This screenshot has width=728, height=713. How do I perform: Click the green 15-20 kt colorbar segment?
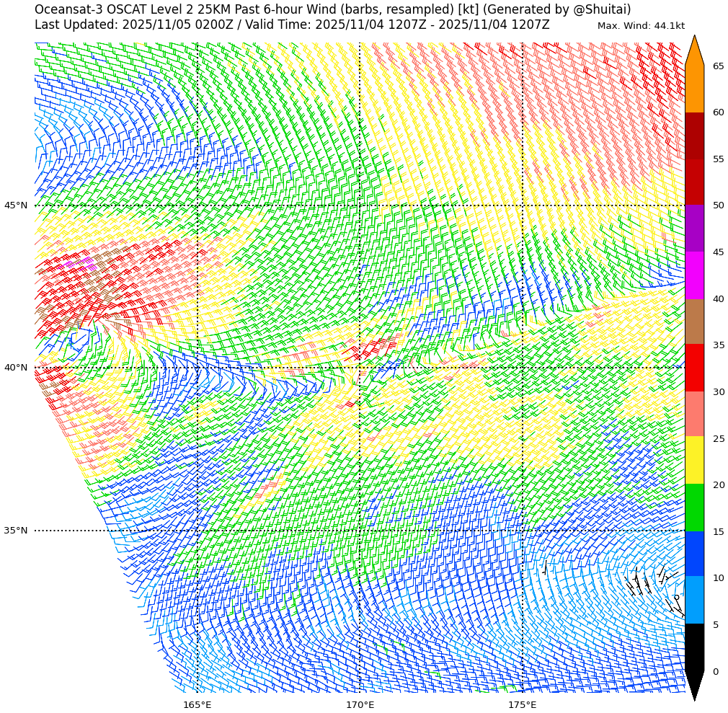694,508
